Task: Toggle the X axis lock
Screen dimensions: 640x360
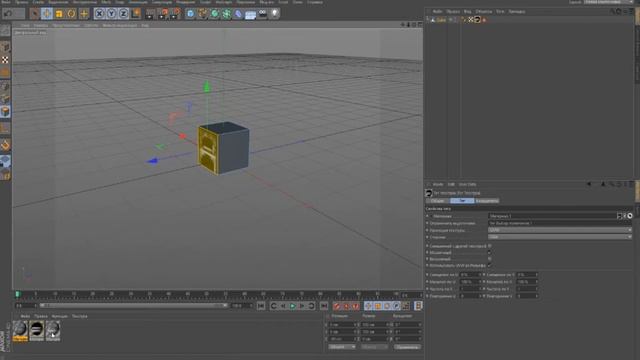Action: 99,14
